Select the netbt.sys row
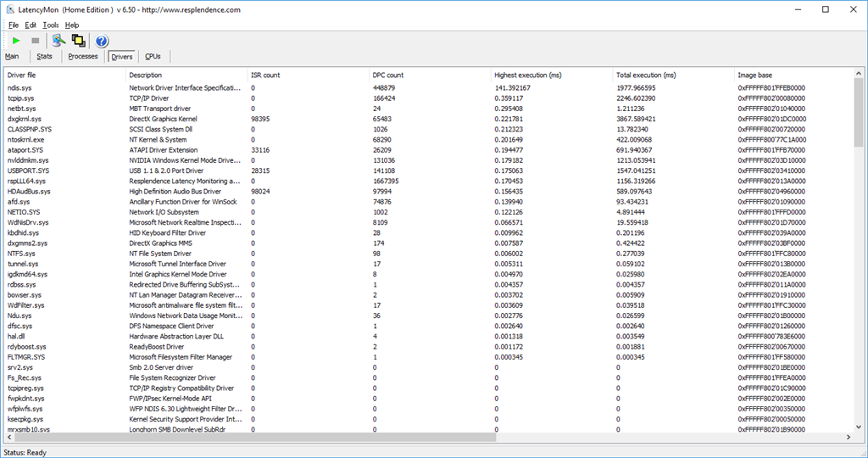Image resolution: width=868 pixels, height=458 pixels. click(429, 109)
